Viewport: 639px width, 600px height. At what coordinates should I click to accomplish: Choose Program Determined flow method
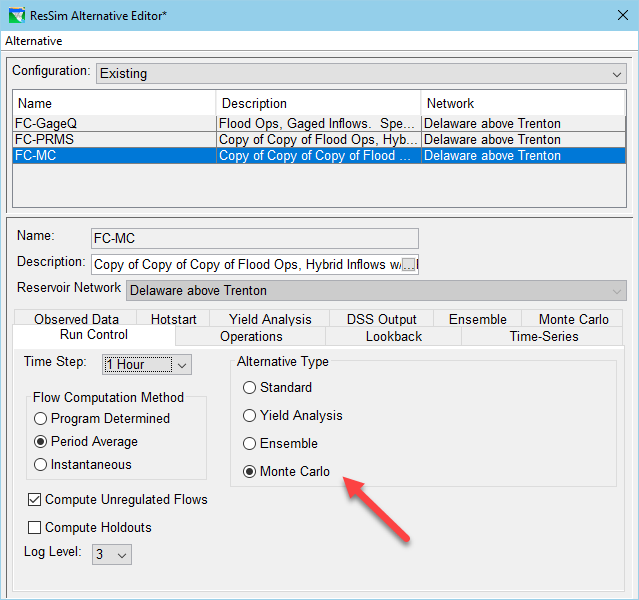point(41,418)
